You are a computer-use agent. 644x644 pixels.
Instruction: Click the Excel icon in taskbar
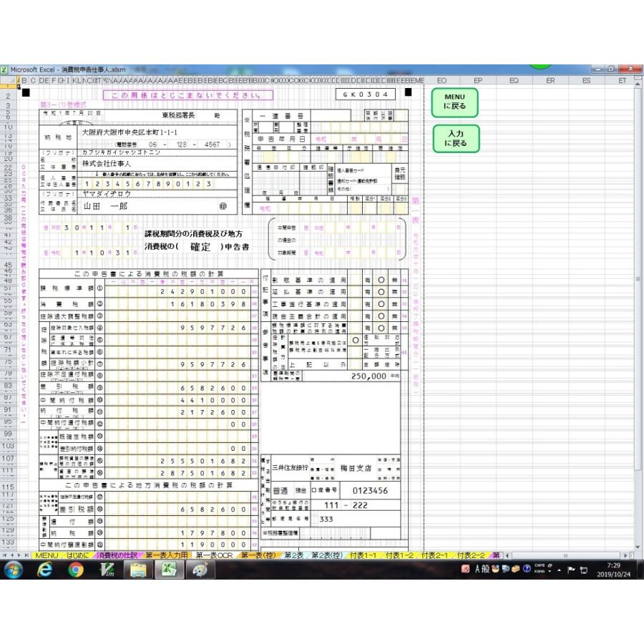pos(170,570)
